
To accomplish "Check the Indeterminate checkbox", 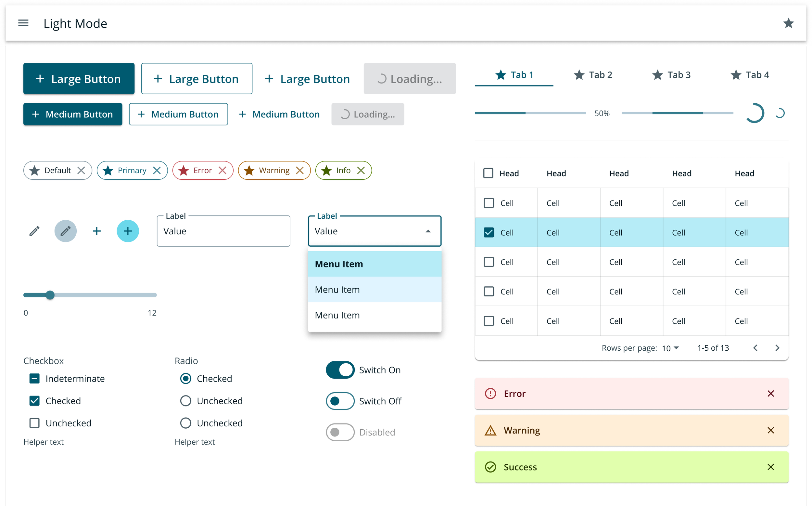I will tap(34, 379).
